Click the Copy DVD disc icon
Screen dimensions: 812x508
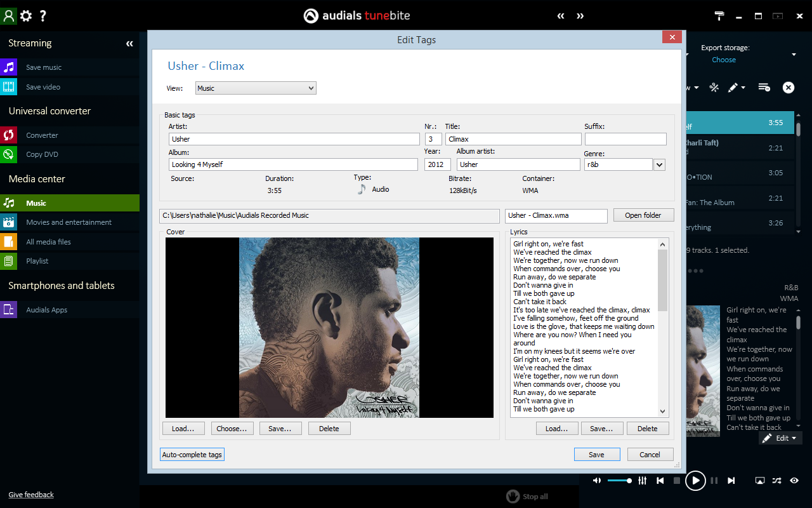tap(8, 154)
